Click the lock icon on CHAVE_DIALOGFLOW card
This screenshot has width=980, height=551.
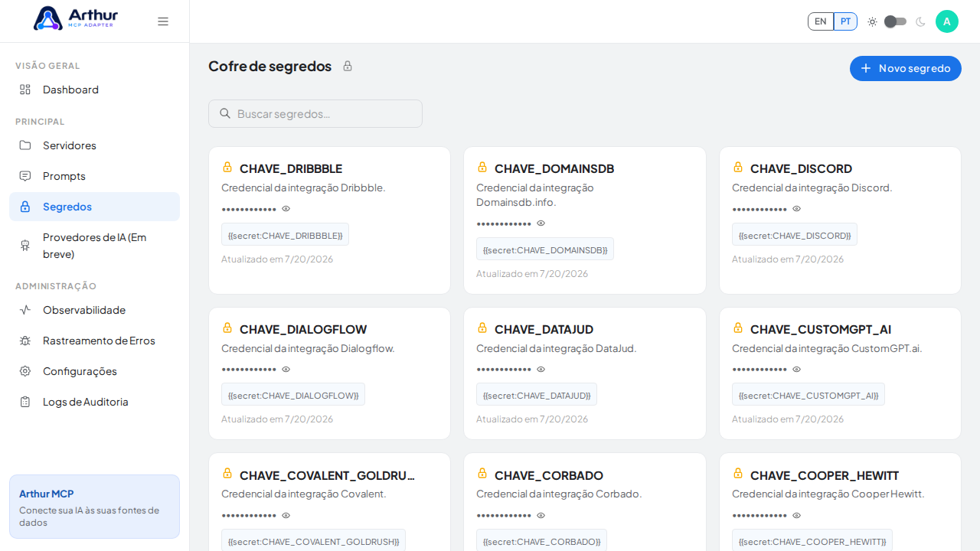[227, 328]
